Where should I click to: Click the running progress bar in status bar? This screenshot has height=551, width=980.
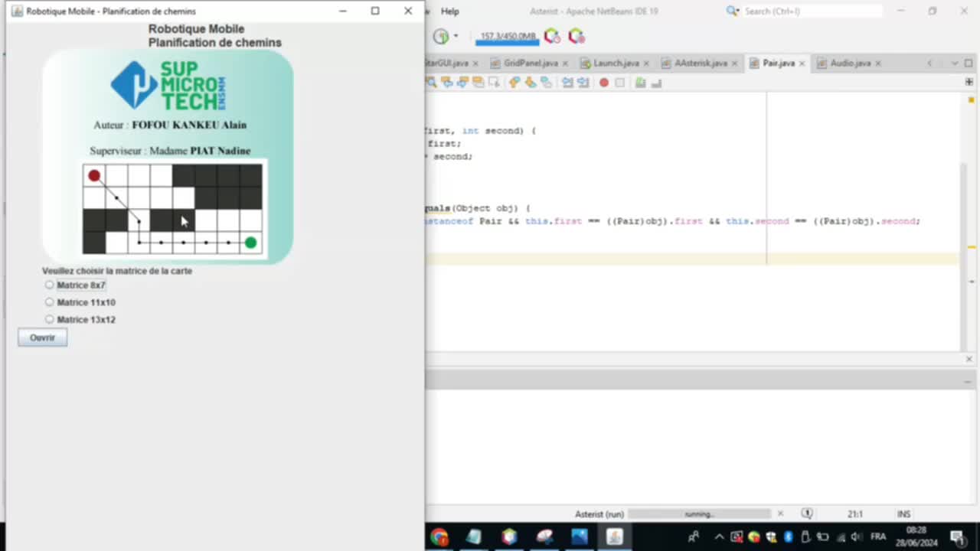coord(699,514)
